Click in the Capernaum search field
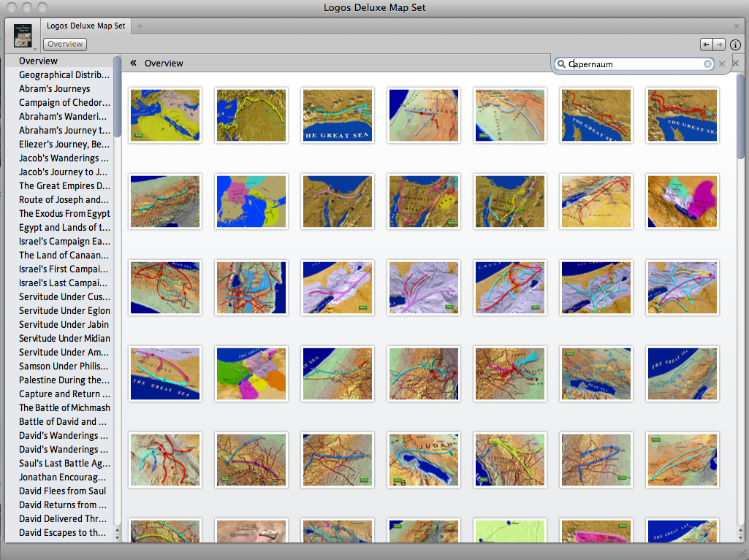This screenshot has height=560, width=749. (636, 64)
